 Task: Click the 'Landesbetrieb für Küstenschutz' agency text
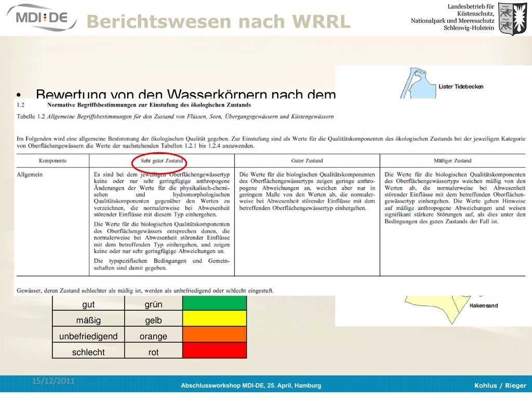coord(453,17)
